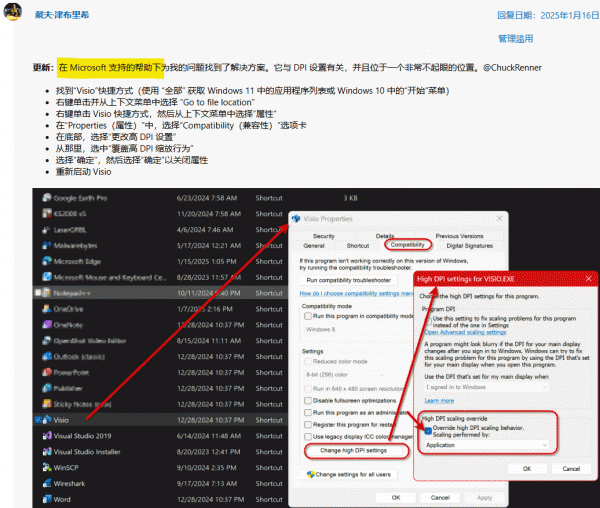The width and height of the screenshot is (600, 508).
Task: Confirm with OK in High DPI dialog
Action: (527, 469)
